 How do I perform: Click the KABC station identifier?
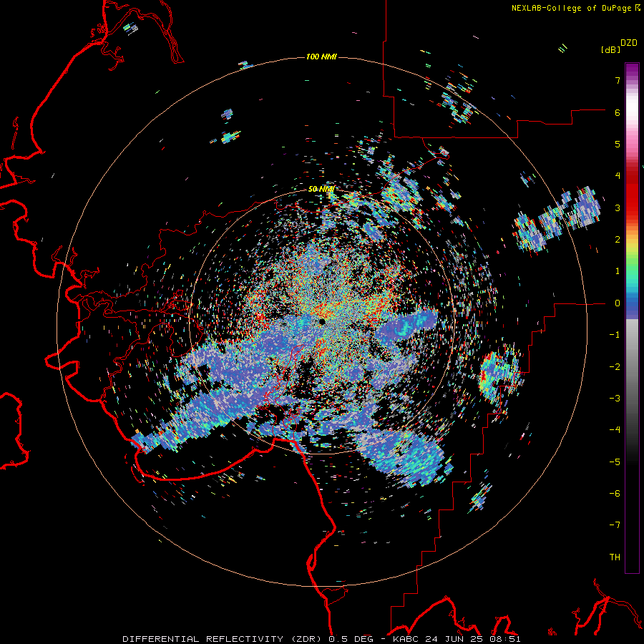406,639
